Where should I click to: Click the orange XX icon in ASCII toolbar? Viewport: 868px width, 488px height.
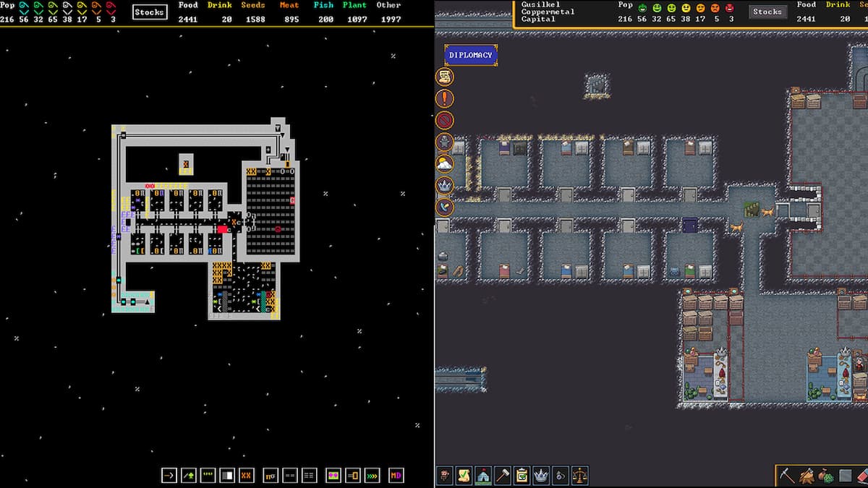247,475
